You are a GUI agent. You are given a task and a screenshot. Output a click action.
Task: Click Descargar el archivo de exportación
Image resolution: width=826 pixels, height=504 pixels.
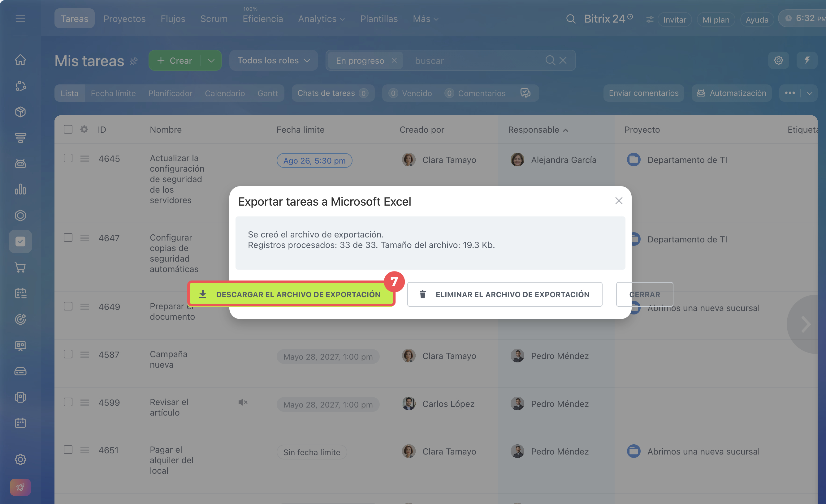pos(291,294)
